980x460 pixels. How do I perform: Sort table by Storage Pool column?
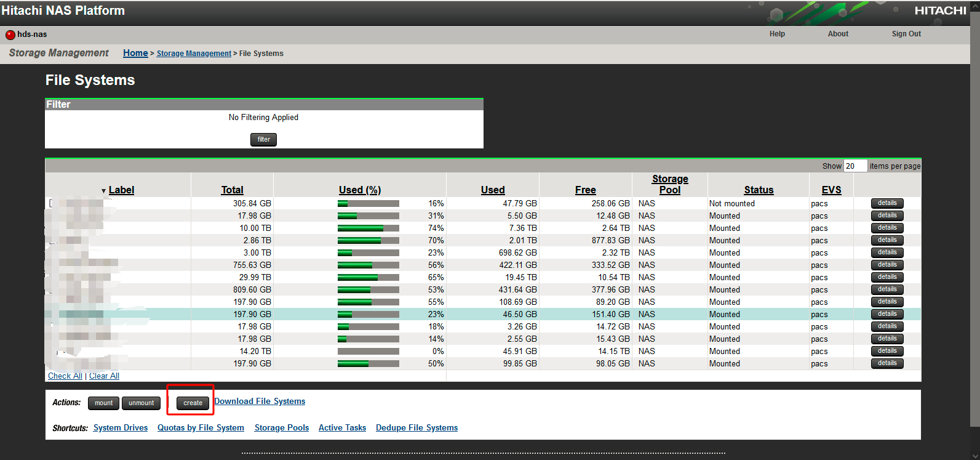point(670,184)
